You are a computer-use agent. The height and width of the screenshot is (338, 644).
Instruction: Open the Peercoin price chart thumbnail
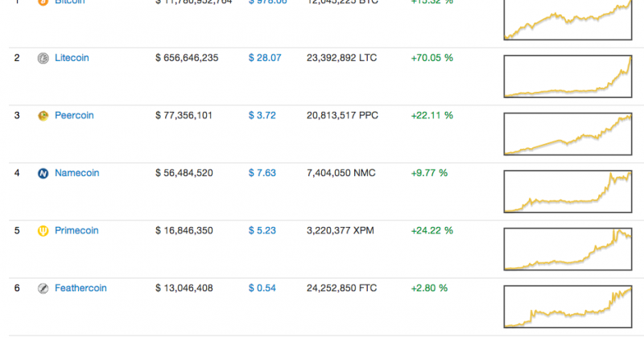(x=568, y=134)
